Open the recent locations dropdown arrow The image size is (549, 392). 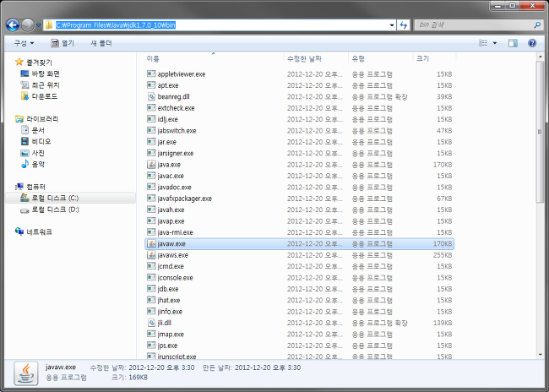(x=39, y=25)
